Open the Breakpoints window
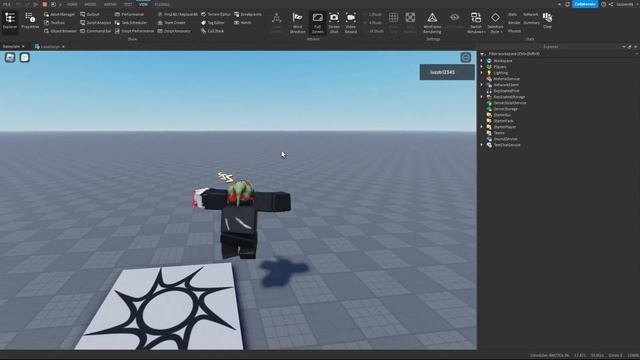This screenshot has width=640, height=360. 248,14
